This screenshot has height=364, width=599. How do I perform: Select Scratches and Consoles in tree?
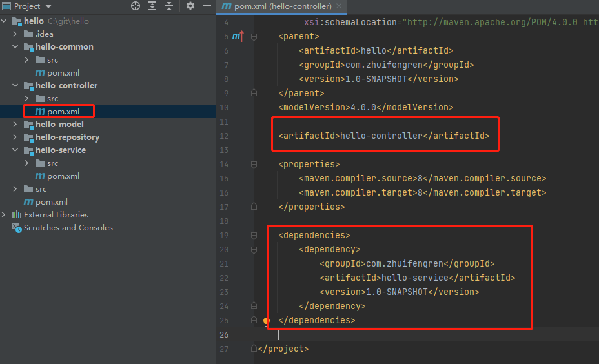68,228
